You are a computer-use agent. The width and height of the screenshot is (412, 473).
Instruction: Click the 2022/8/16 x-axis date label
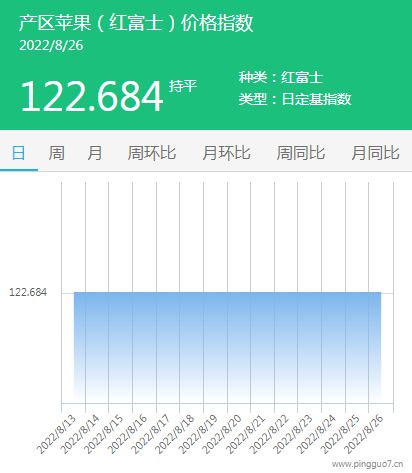[x=127, y=435]
